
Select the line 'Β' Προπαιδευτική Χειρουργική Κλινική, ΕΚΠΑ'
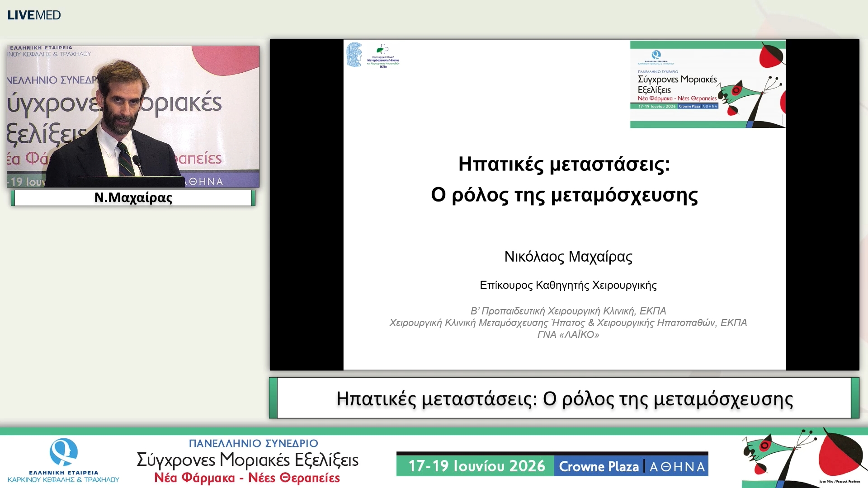click(568, 311)
